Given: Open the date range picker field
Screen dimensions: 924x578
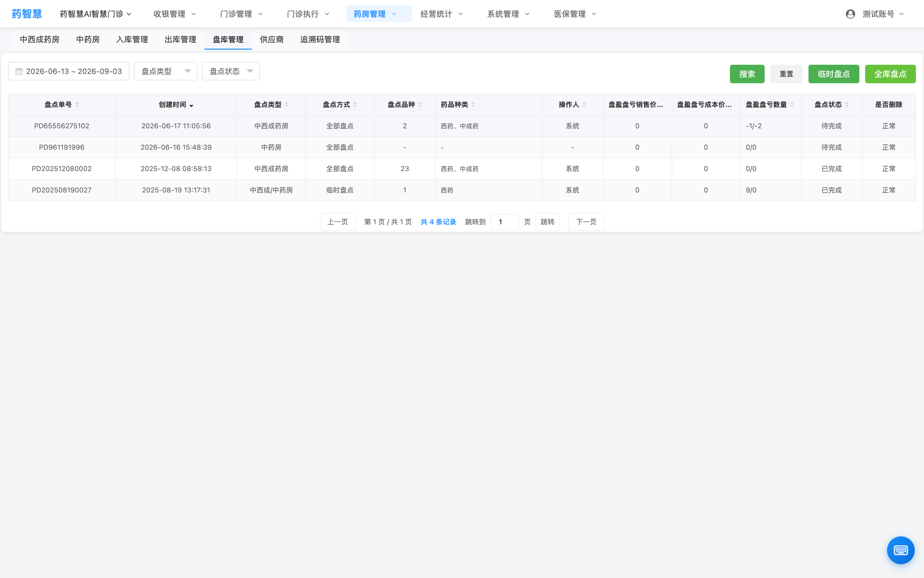Looking at the screenshot, I should click(x=69, y=71).
